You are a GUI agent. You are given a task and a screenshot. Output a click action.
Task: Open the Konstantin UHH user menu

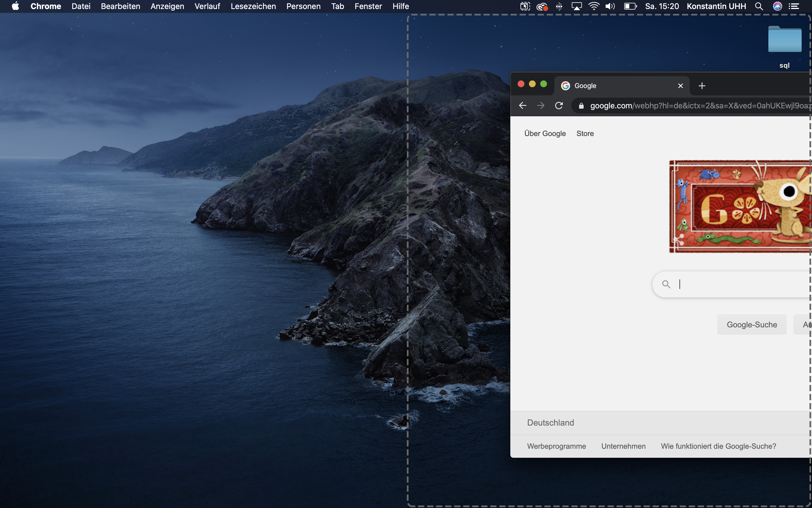click(x=716, y=6)
